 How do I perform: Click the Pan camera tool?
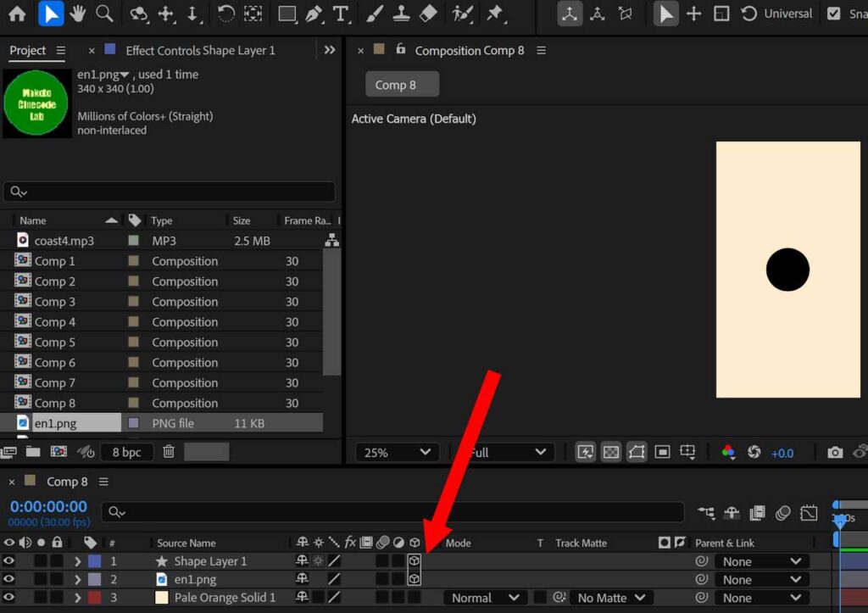166,14
